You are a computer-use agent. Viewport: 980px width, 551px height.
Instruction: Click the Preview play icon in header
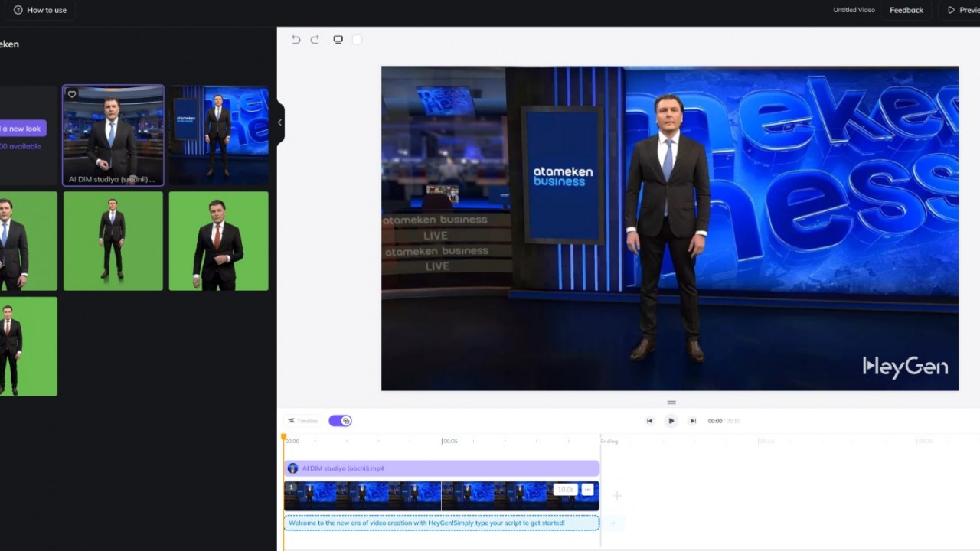click(x=951, y=10)
